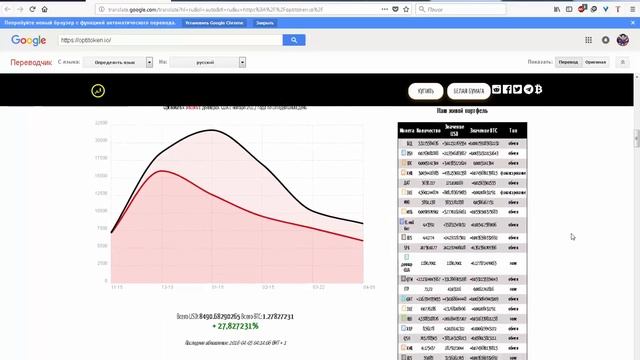
Task: Click the Install Google Chrome button
Action: 214,23
